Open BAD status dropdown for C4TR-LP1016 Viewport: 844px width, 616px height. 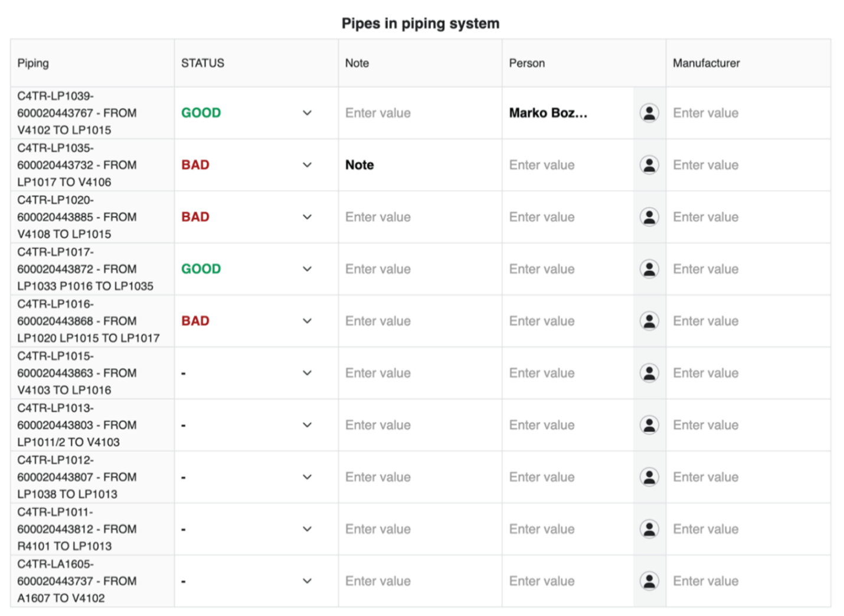[307, 321]
